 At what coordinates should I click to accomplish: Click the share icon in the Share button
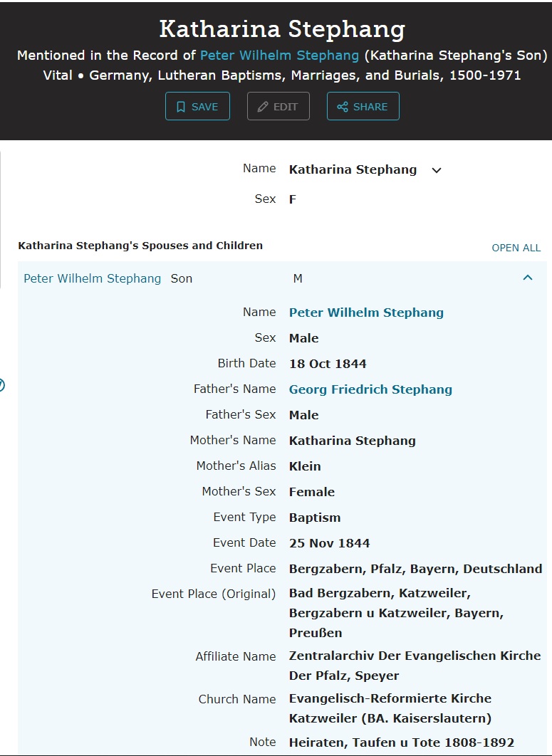pyautogui.click(x=343, y=107)
